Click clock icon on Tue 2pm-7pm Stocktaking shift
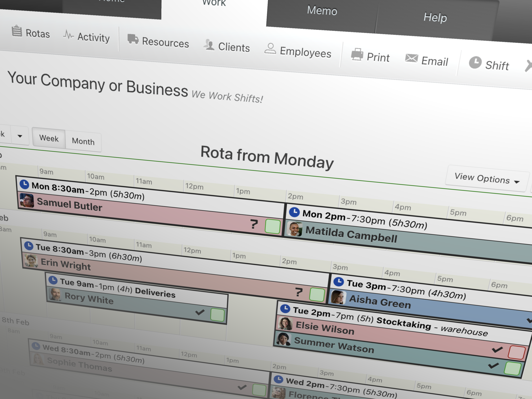The image size is (532, 399). pyautogui.click(x=285, y=309)
